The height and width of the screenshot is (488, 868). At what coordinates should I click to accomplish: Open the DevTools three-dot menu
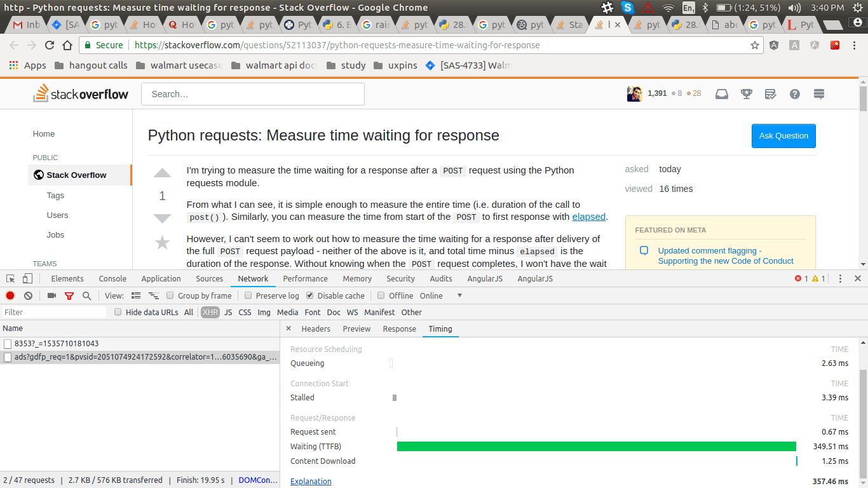pos(840,278)
